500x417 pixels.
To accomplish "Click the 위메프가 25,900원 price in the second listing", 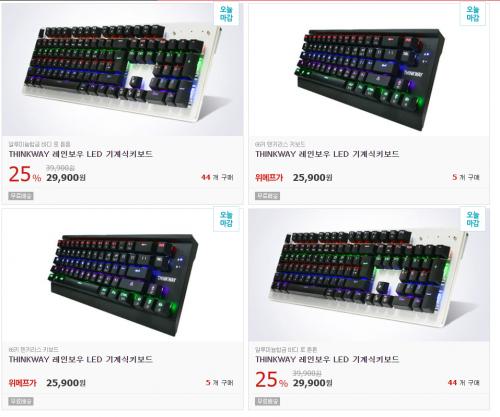I will pos(294,177).
